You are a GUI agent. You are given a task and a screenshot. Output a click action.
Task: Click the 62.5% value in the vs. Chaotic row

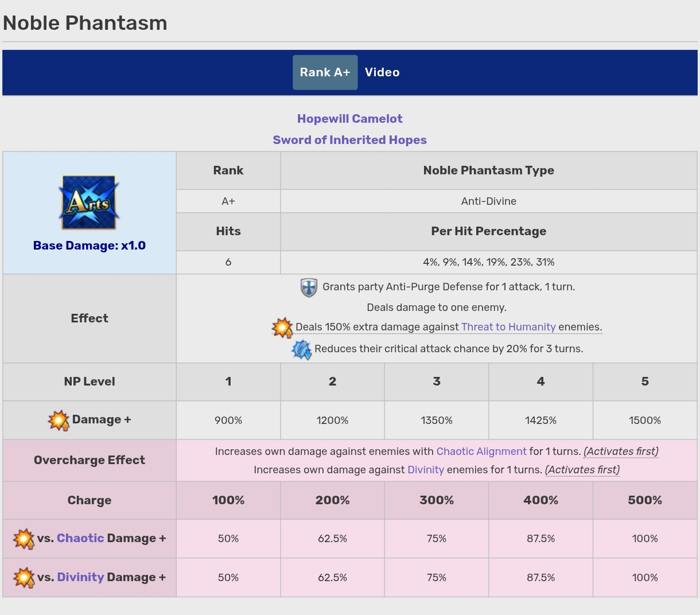click(333, 539)
